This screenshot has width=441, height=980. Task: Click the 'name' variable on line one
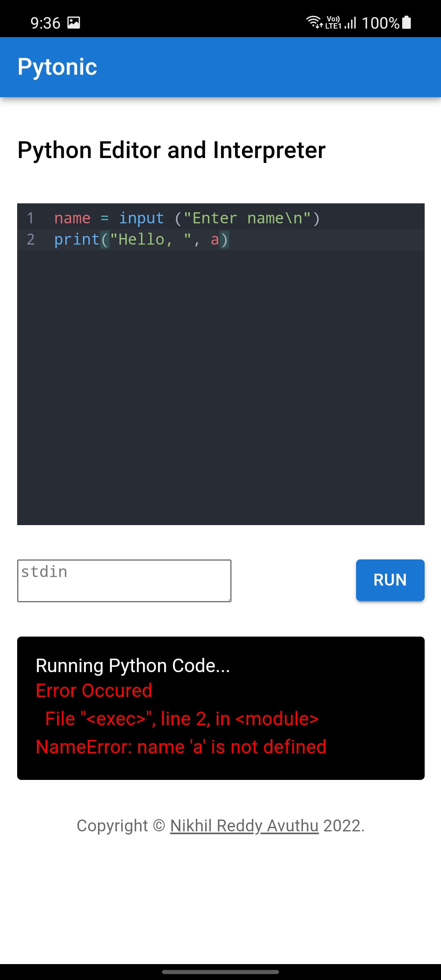72,218
